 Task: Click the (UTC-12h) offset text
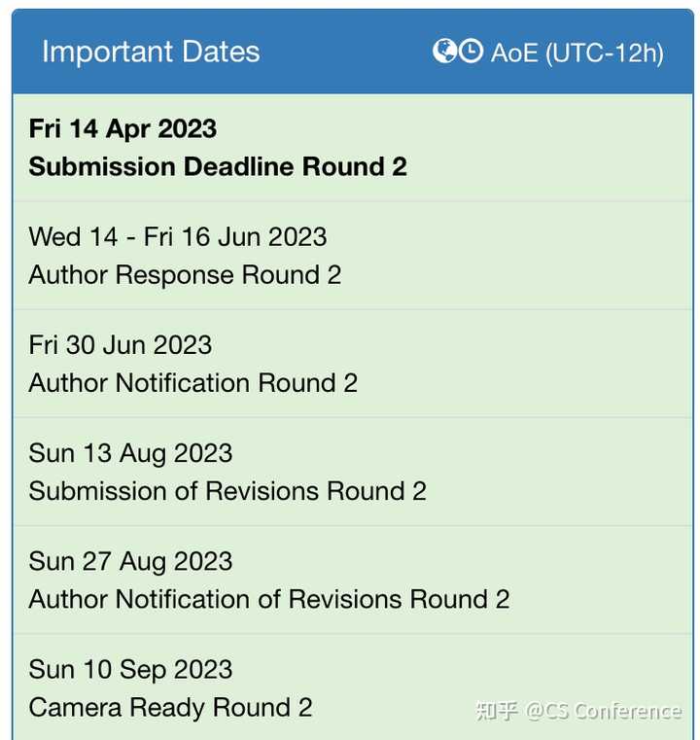(604, 53)
